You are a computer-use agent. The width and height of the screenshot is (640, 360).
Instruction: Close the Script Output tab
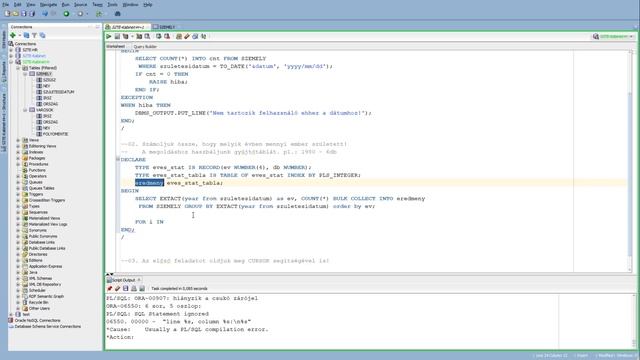[x=139, y=280]
